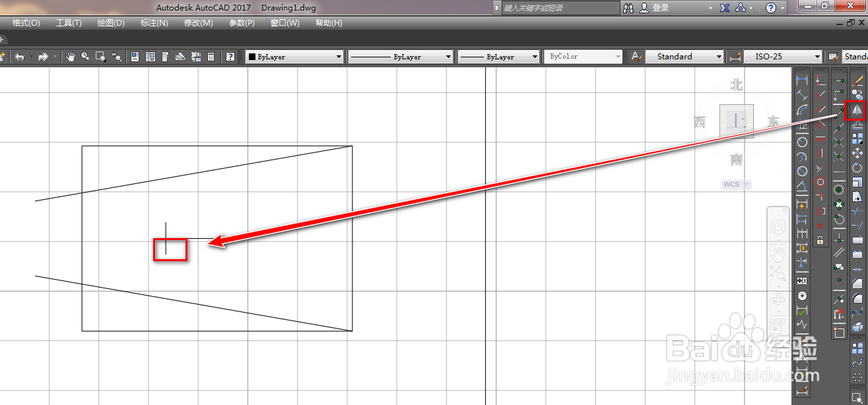The image size is (868, 405).
Task: Select the Arc Length dimension tool
Action: click(x=802, y=110)
